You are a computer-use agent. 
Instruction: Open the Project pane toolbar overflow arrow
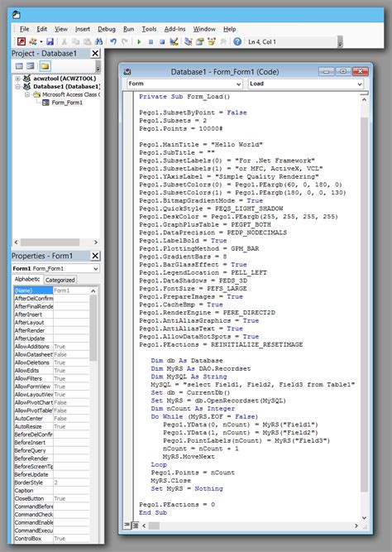pos(98,66)
